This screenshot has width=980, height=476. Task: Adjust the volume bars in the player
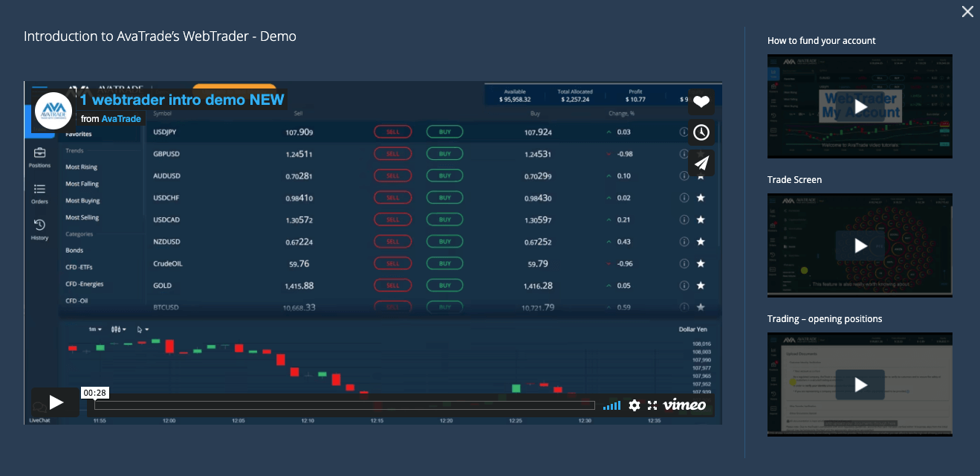611,405
